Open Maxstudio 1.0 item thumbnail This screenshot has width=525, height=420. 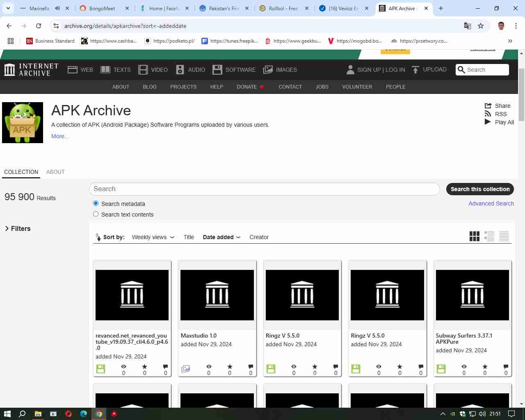pos(217,295)
